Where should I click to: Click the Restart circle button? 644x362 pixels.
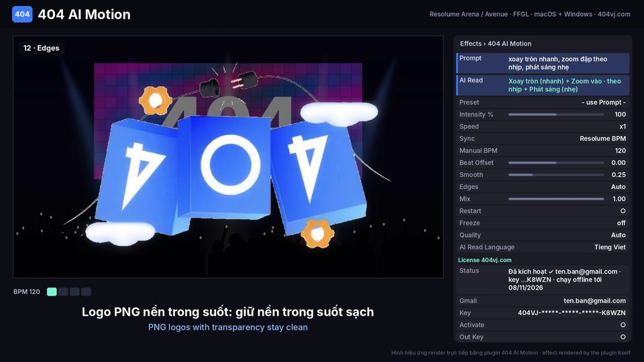[623, 211]
